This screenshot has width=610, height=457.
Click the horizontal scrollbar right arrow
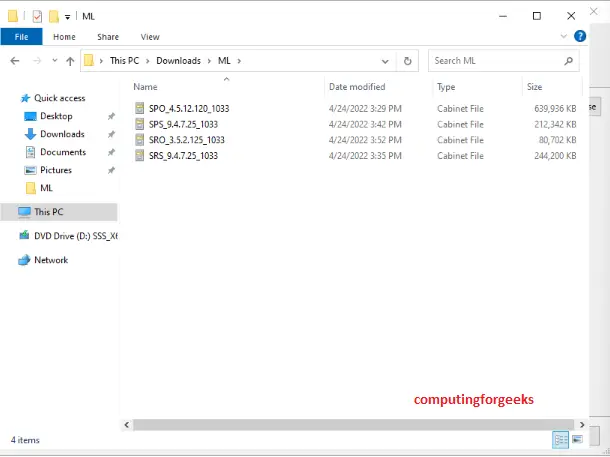click(x=582, y=425)
